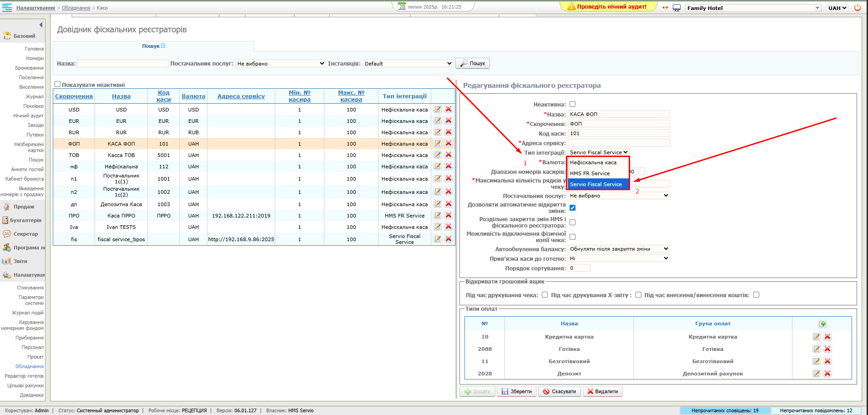Click green add payment type icon

pos(823,324)
